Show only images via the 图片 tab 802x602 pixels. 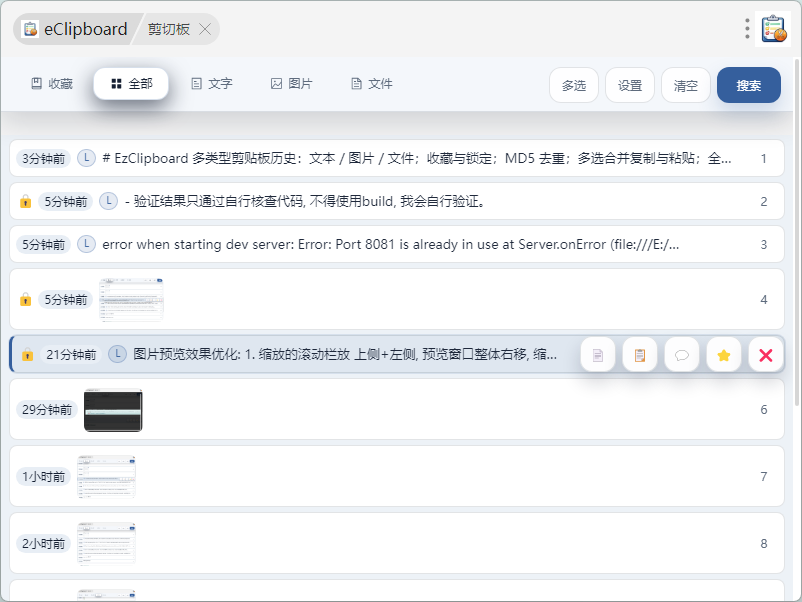(x=292, y=84)
